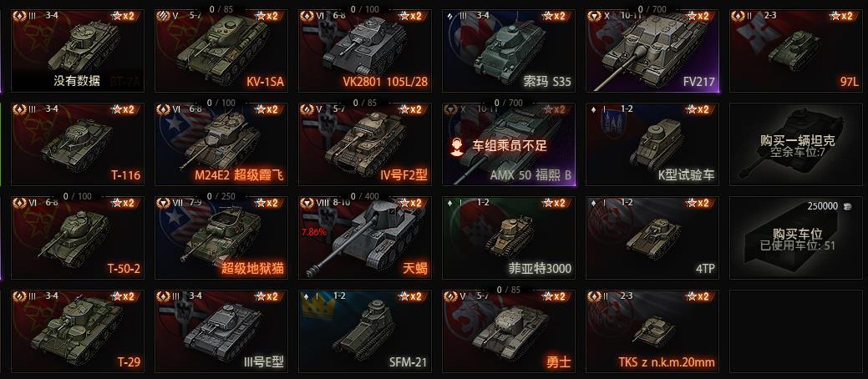Image resolution: width=868 pixels, height=379 pixels.
Task: Click the x2 star badge on T-29
Action: tap(122, 296)
